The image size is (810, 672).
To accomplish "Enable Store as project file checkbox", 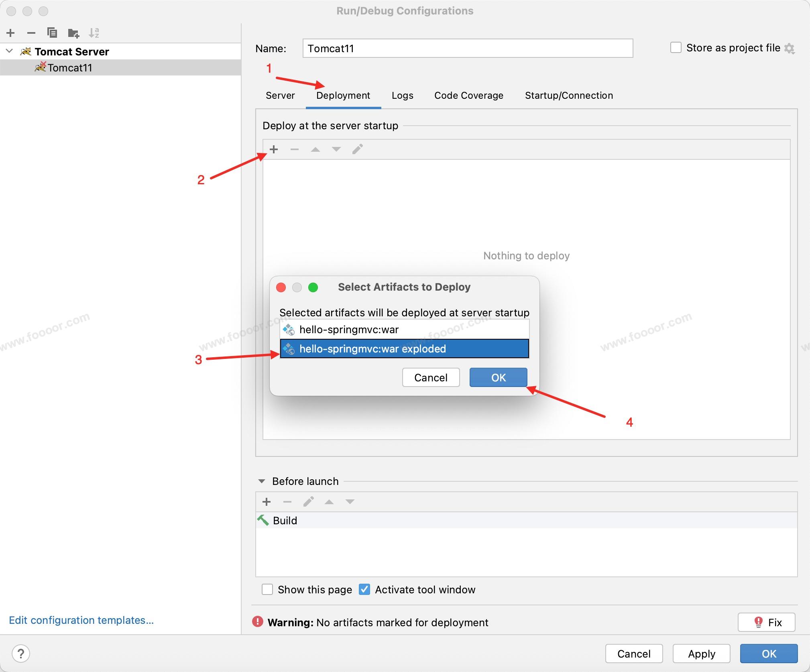I will point(676,48).
